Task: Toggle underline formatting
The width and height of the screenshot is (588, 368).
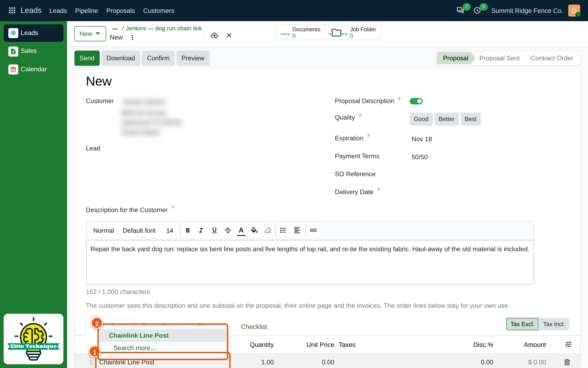Action: pos(214,230)
